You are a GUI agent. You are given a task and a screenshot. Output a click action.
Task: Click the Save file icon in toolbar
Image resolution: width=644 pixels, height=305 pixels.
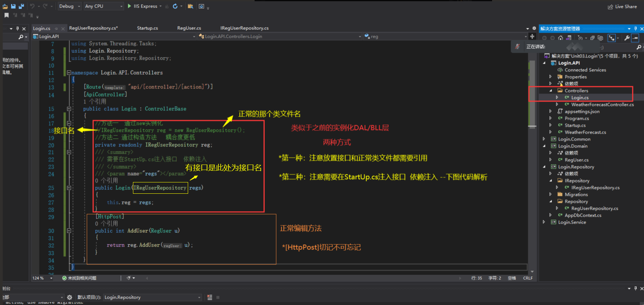click(13, 6)
